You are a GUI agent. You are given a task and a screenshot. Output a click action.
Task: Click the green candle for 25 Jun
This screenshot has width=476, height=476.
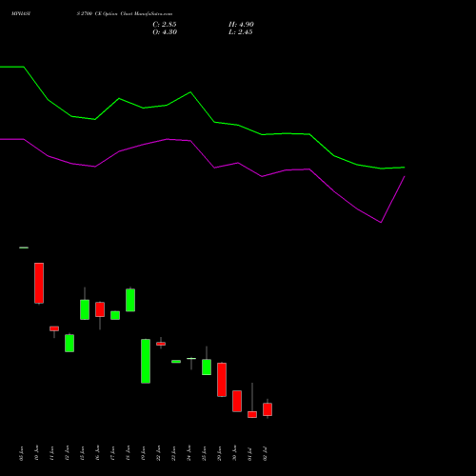tap(207, 367)
